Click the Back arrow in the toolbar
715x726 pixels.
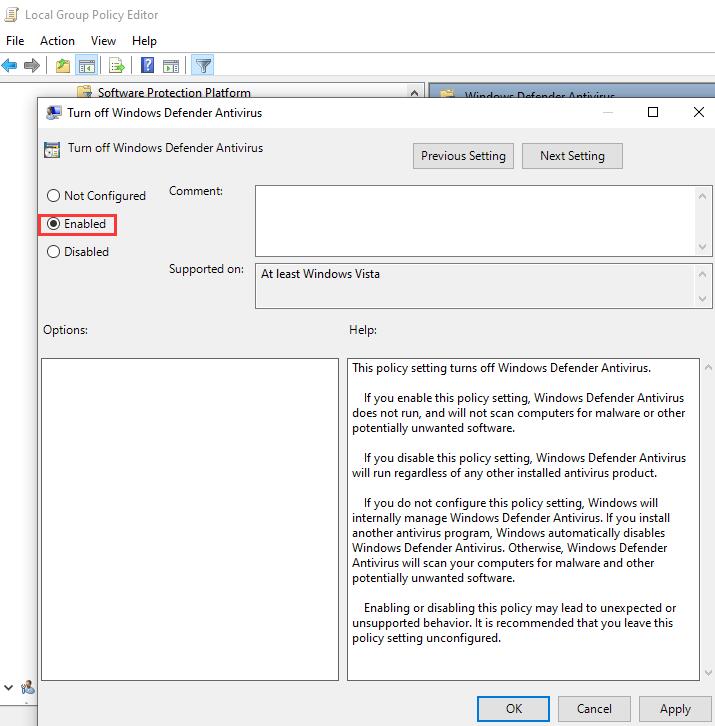(x=10, y=65)
